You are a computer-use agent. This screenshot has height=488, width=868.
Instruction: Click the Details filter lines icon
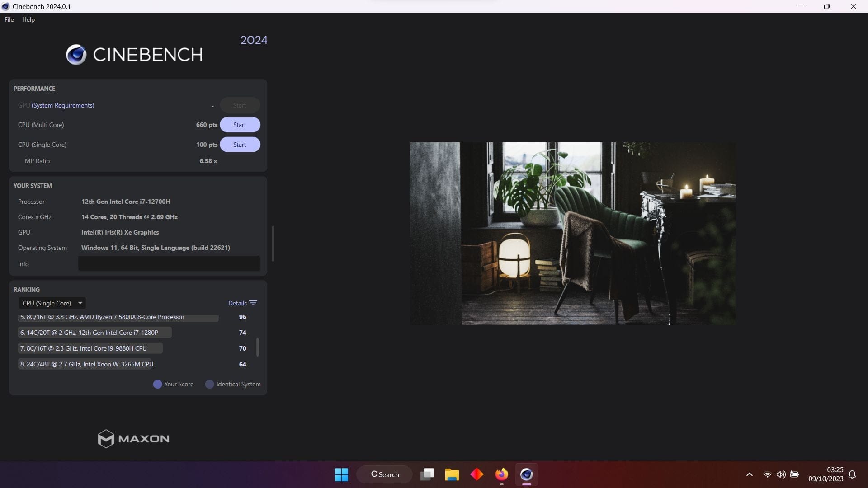pyautogui.click(x=253, y=303)
